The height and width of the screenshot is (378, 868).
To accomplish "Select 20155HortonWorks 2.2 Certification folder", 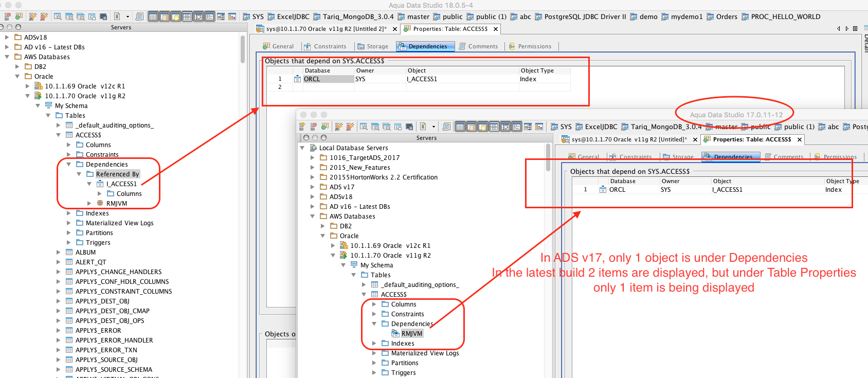I will (384, 177).
